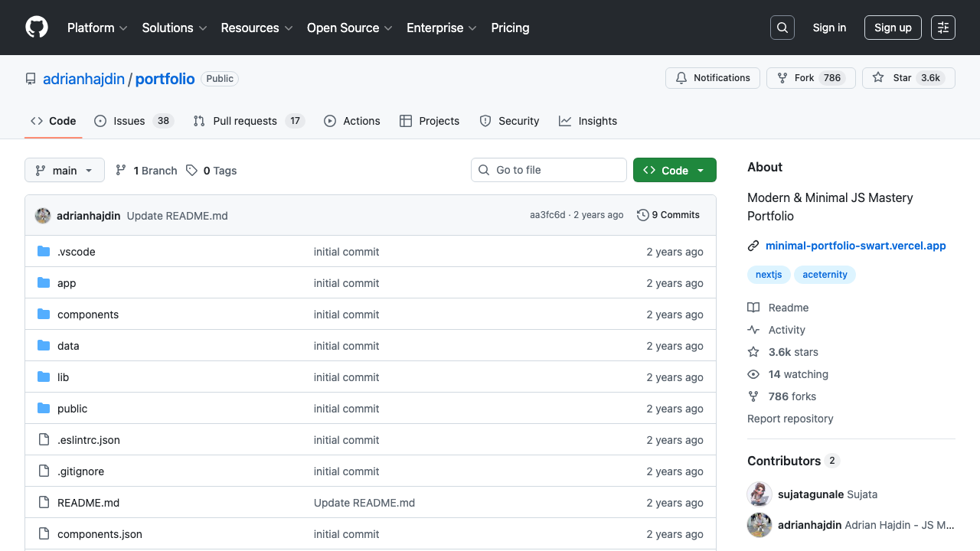This screenshot has height=551, width=980.
Task: Click the Notifications bell button
Action: pyautogui.click(x=712, y=78)
